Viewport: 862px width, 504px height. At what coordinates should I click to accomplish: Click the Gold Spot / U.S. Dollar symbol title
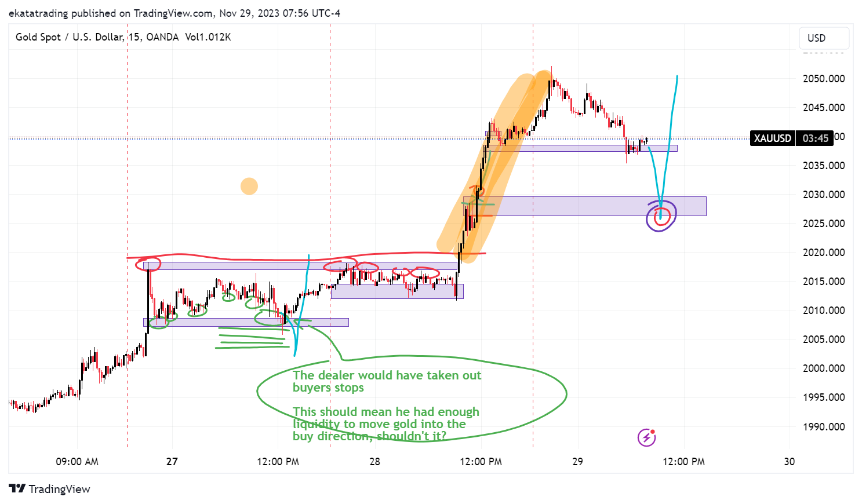[x=70, y=37]
